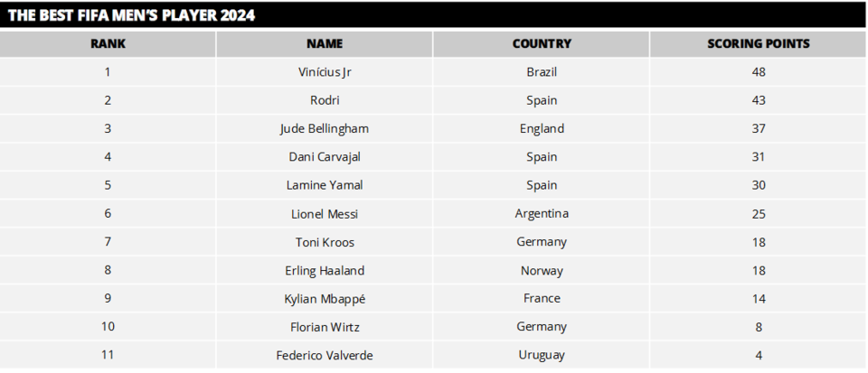Click on Federico Valverde's name
Screen dimensions: 868x373
point(325,355)
